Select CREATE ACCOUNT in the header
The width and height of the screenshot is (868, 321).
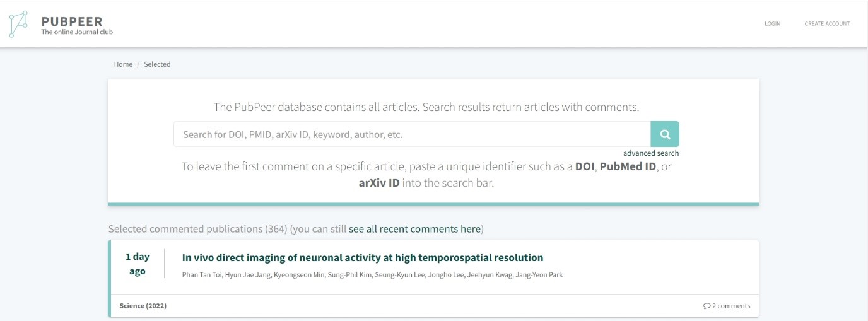pos(827,24)
